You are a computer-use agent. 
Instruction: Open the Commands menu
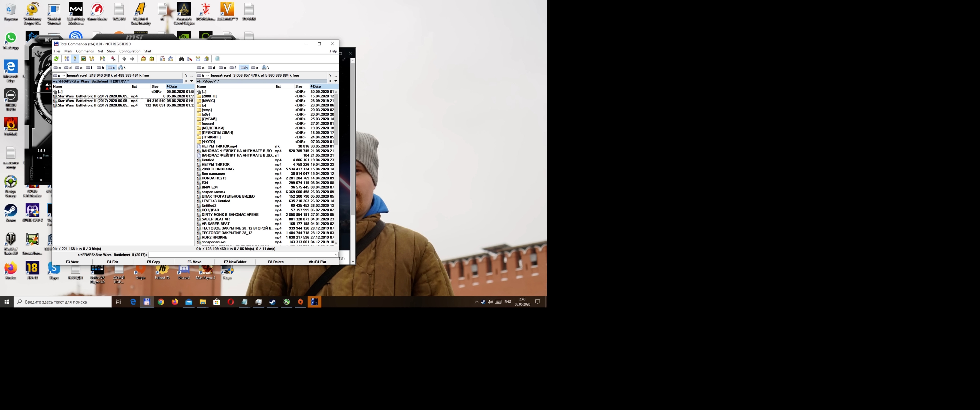click(84, 51)
